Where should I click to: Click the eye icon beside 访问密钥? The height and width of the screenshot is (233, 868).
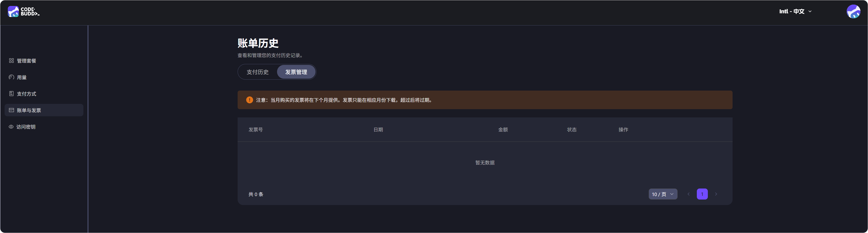(x=11, y=127)
